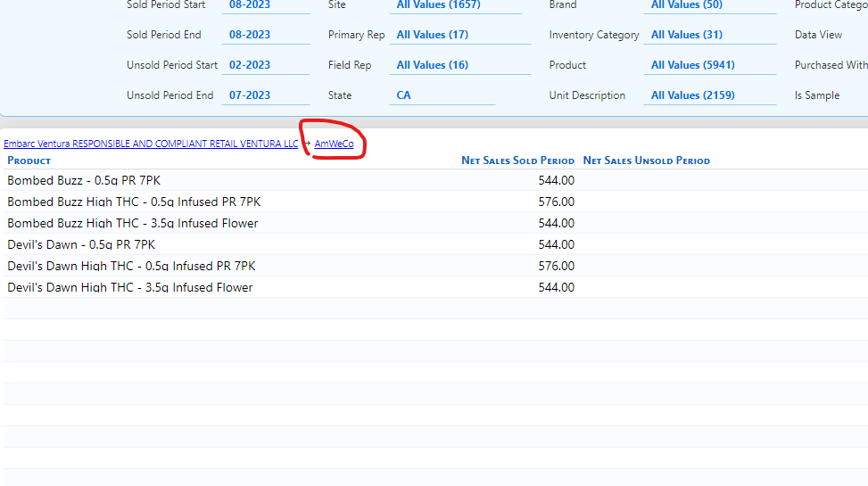Open the Brand All Values (50) dropdown
868x486 pixels.
tap(689, 5)
